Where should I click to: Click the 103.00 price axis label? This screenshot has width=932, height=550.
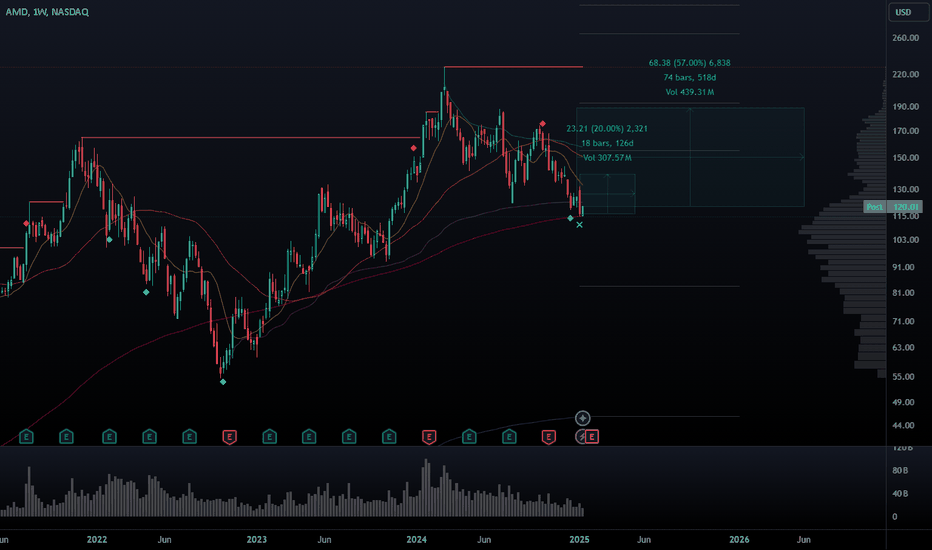(x=905, y=240)
